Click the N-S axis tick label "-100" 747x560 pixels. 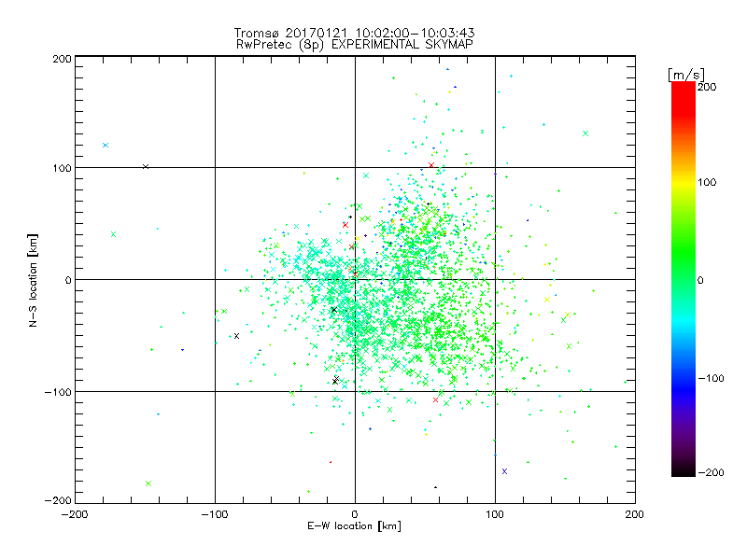pyautogui.click(x=58, y=392)
